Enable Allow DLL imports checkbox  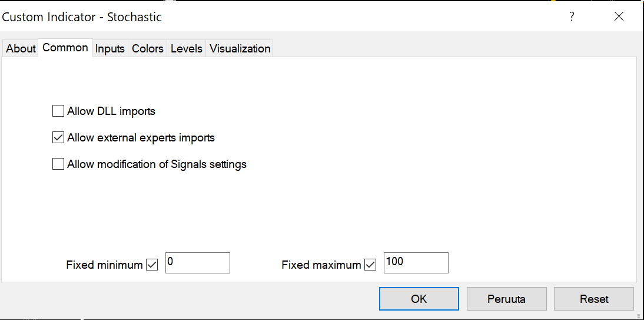point(58,111)
